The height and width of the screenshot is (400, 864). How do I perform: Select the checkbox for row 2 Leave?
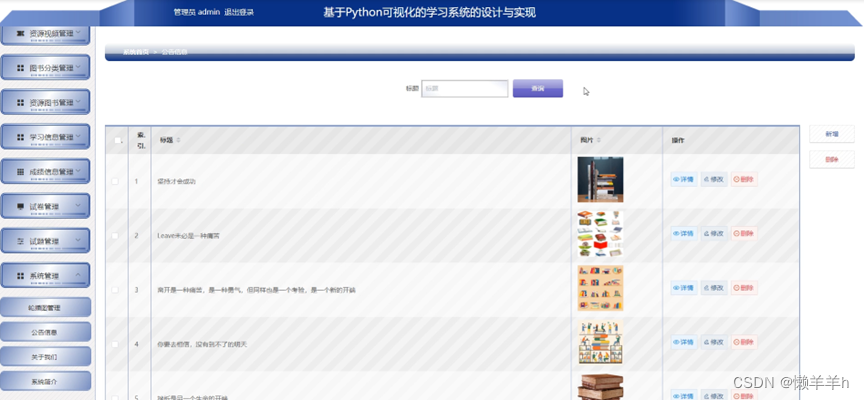(x=115, y=236)
